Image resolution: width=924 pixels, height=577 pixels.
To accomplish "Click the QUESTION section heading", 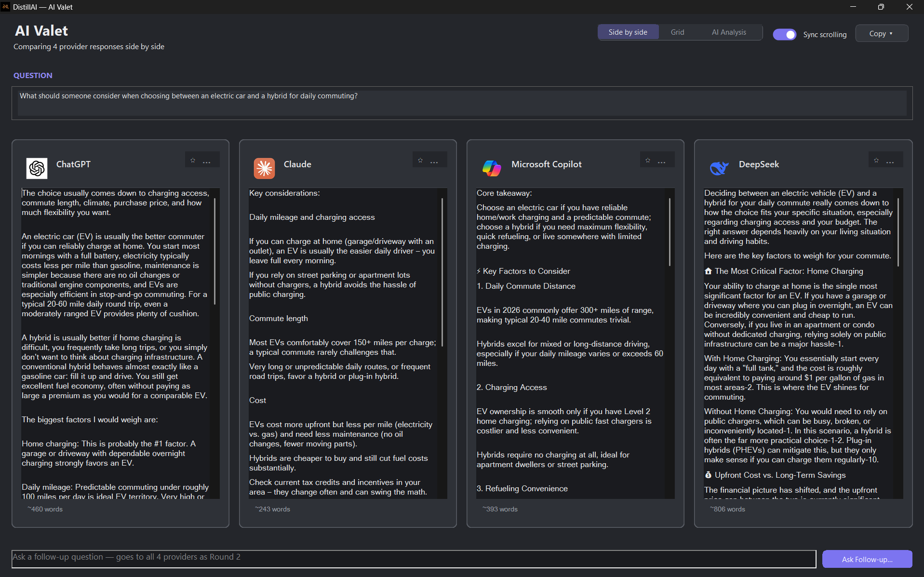I will click(x=33, y=75).
